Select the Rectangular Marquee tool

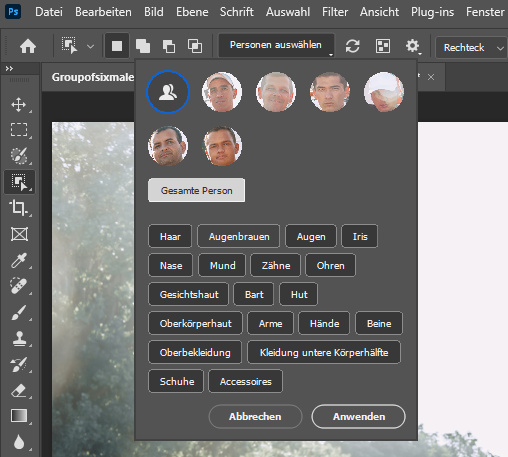19,130
